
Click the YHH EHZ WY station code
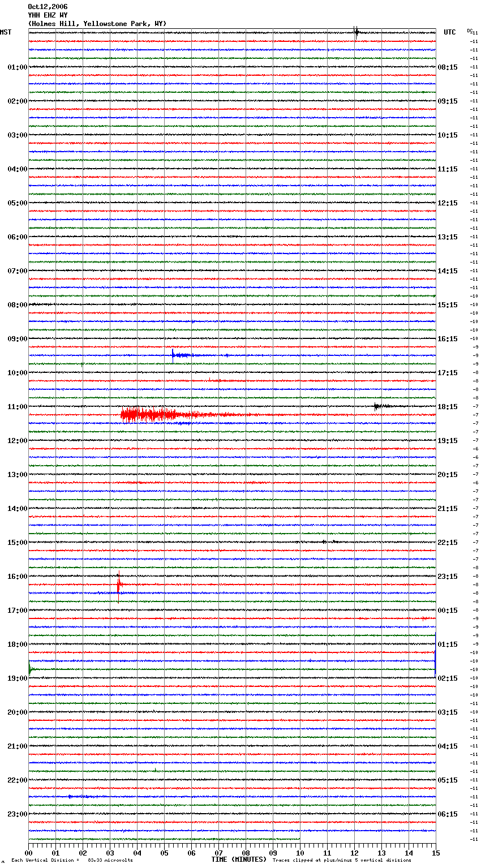point(48,15)
